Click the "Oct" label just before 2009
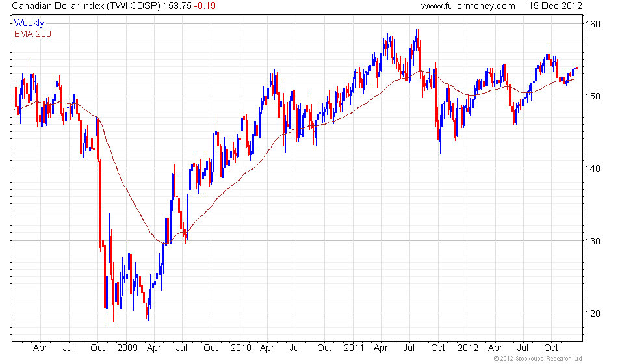This screenshot has height=364, width=637. coord(97,348)
